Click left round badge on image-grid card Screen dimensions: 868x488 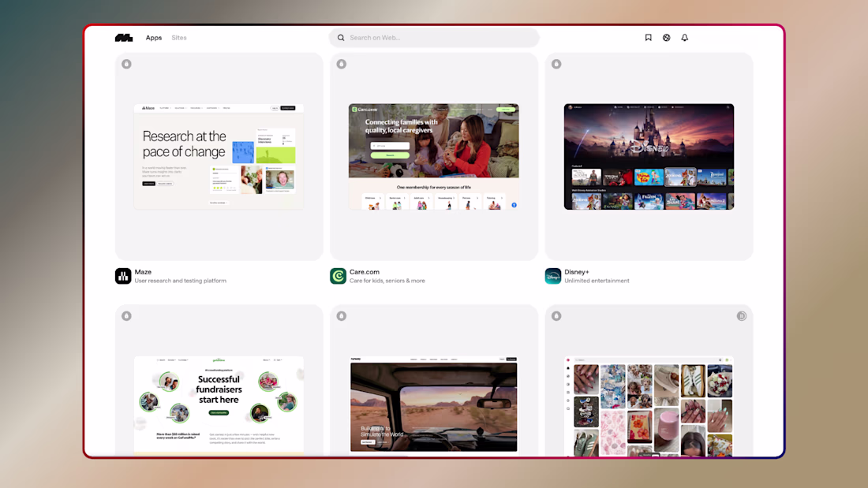556,316
